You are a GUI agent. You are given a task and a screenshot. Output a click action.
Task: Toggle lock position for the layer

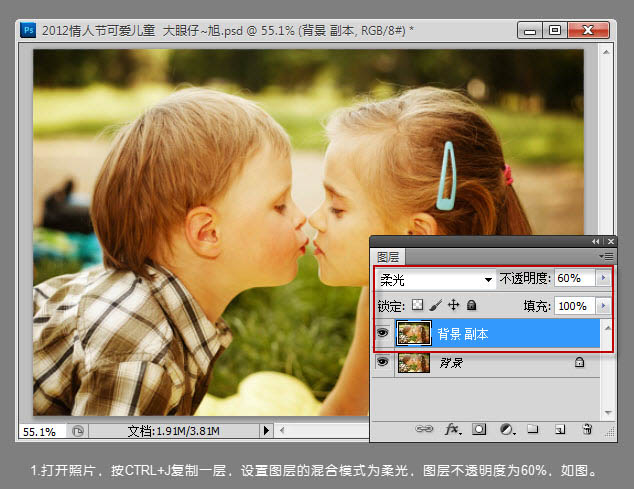click(x=453, y=305)
